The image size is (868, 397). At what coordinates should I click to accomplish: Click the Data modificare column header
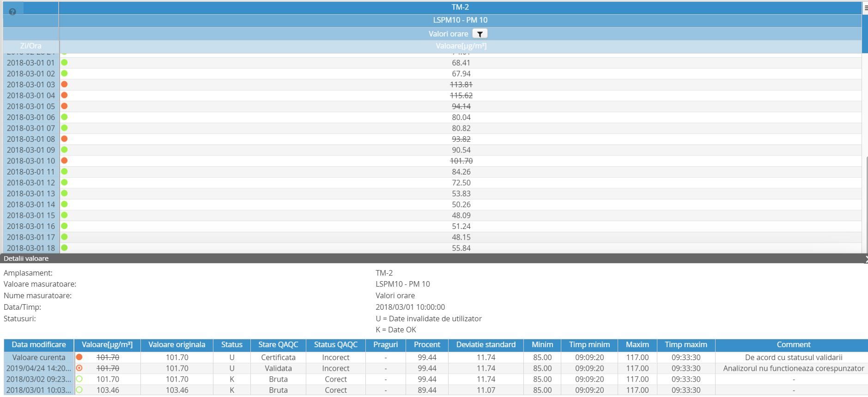coord(39,345)
